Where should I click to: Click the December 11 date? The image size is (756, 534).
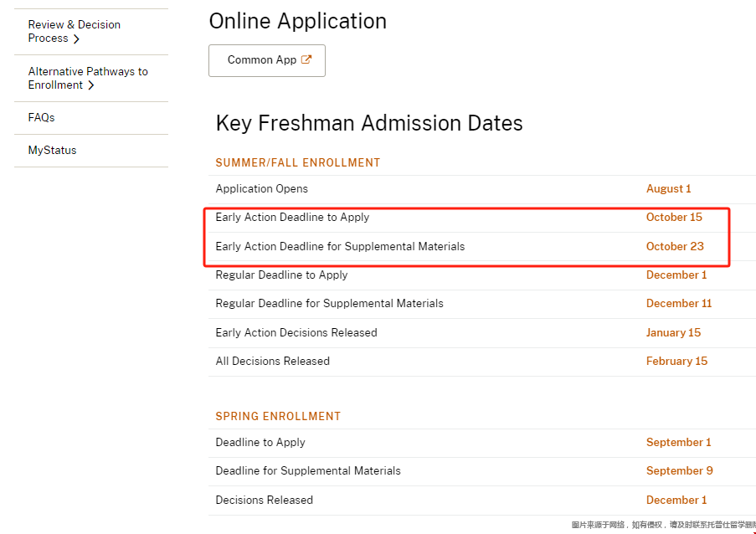click(679, 304)
